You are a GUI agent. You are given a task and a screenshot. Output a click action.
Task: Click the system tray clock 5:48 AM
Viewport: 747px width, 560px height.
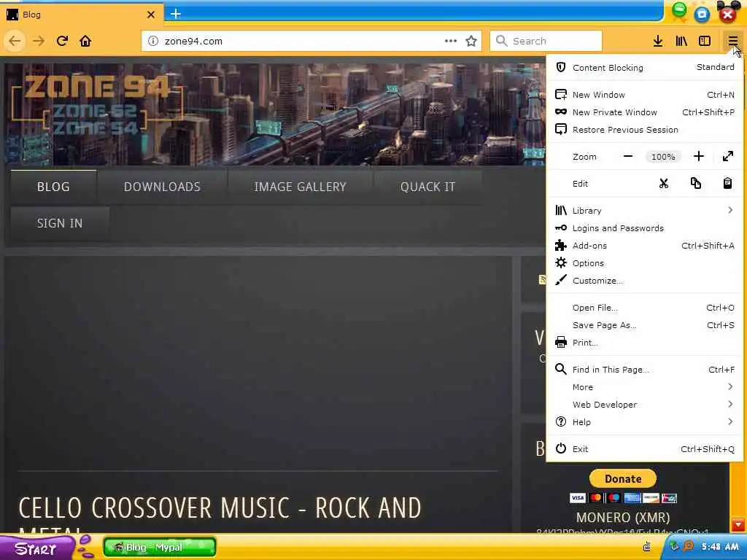[720, 547]
